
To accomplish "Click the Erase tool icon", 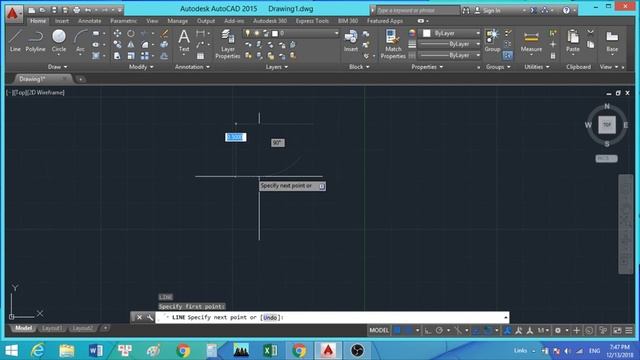I will click(x=164, y=33).
